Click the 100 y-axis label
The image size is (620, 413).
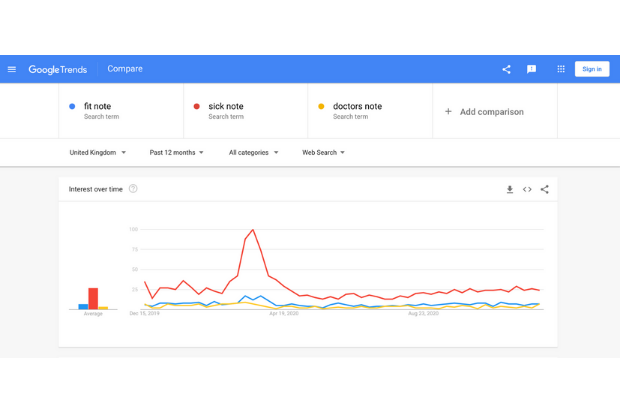[x=133, y=229]
